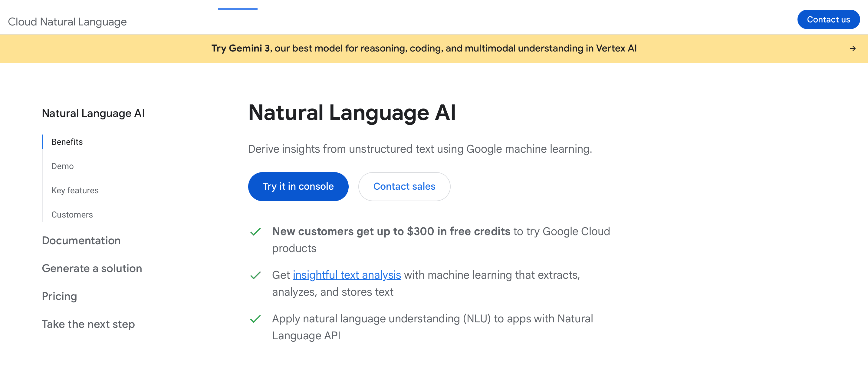The height and width of the screenshot is (366, 868).
Task: Click the arrow icon on the Gemini 3 banner
Action: tap(852, 48)
